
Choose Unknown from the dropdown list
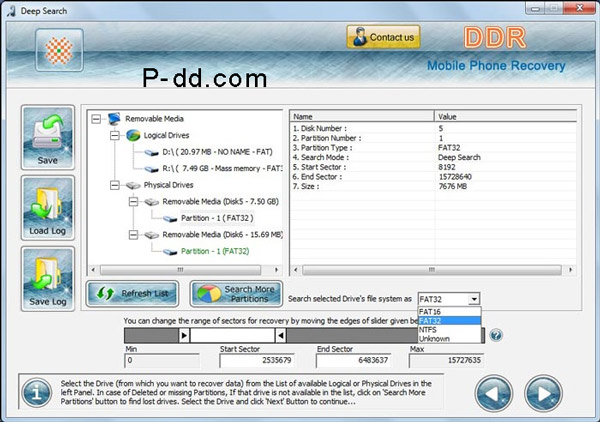pyautogui.click(x=449, y=339)
